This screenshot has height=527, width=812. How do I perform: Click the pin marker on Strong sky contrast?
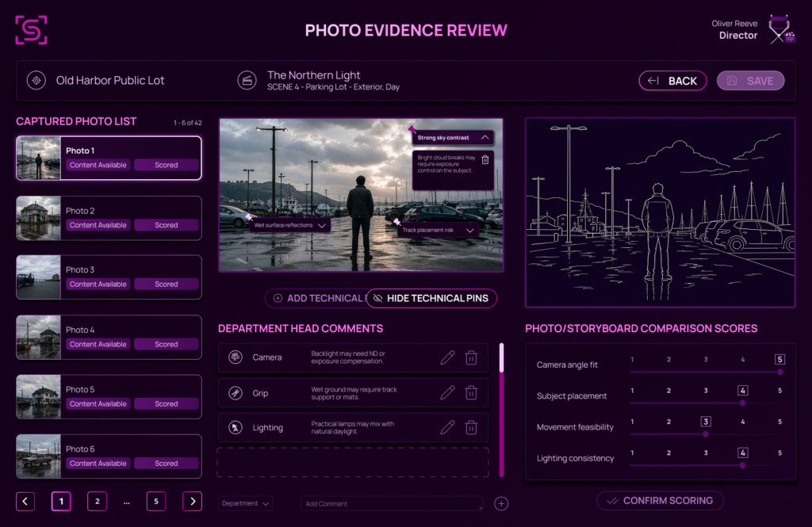point(412,129)
